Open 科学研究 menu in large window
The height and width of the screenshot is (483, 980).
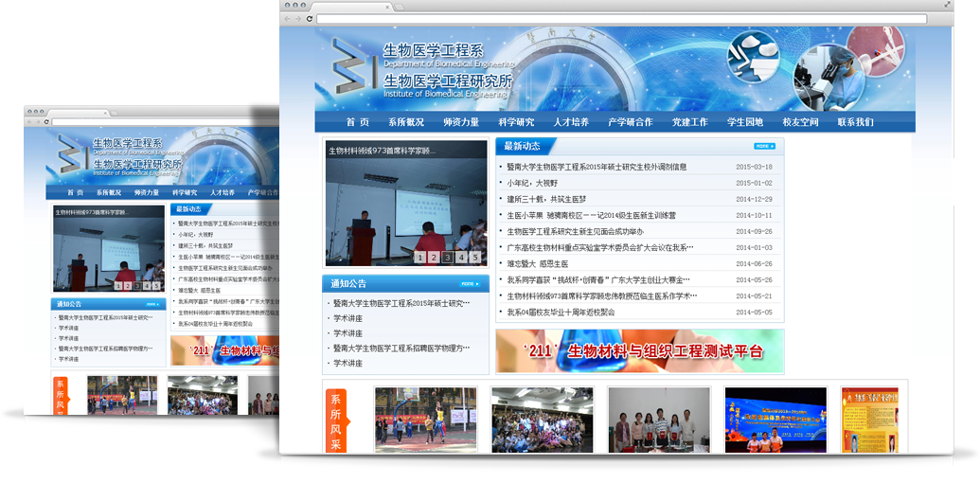(516, 122)
